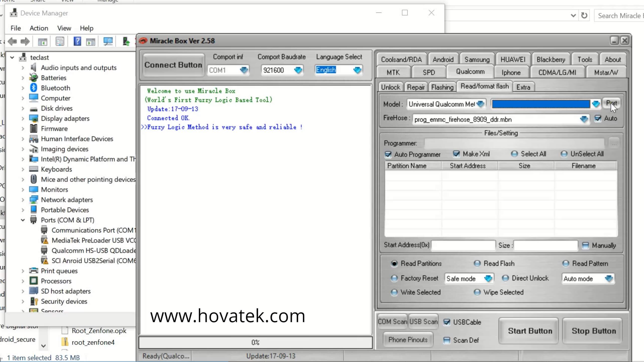Viewport: 644px width, 362px height.
Task: Open the Safe mode dropdown
Action: pyautogui.click(x=488, y=278)
